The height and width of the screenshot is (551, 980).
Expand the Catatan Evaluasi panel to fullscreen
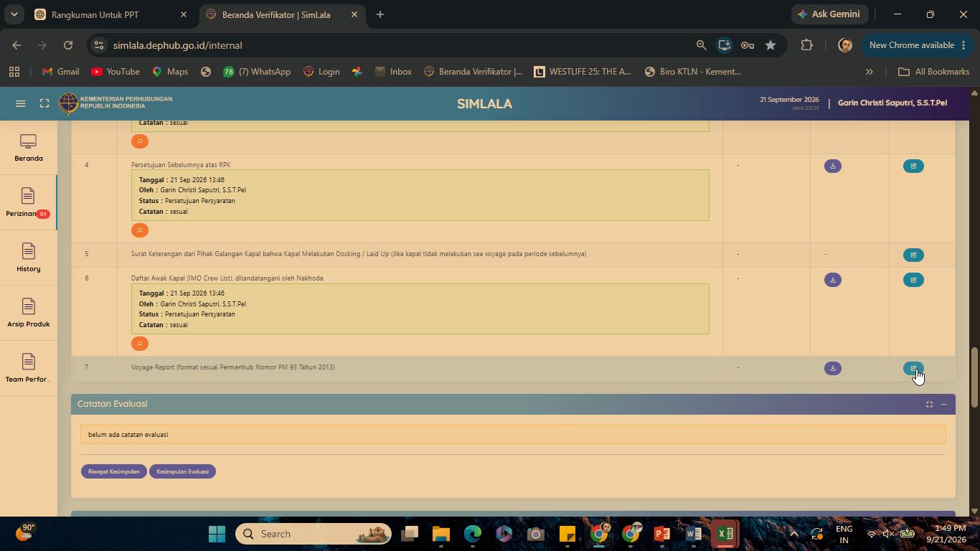(x=929, y=405)
